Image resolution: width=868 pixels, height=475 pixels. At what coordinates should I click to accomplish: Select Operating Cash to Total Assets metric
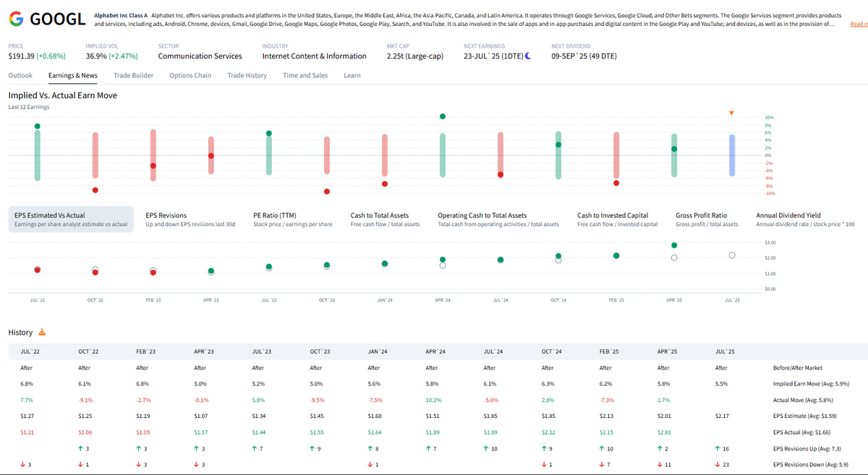pos(498,219)
